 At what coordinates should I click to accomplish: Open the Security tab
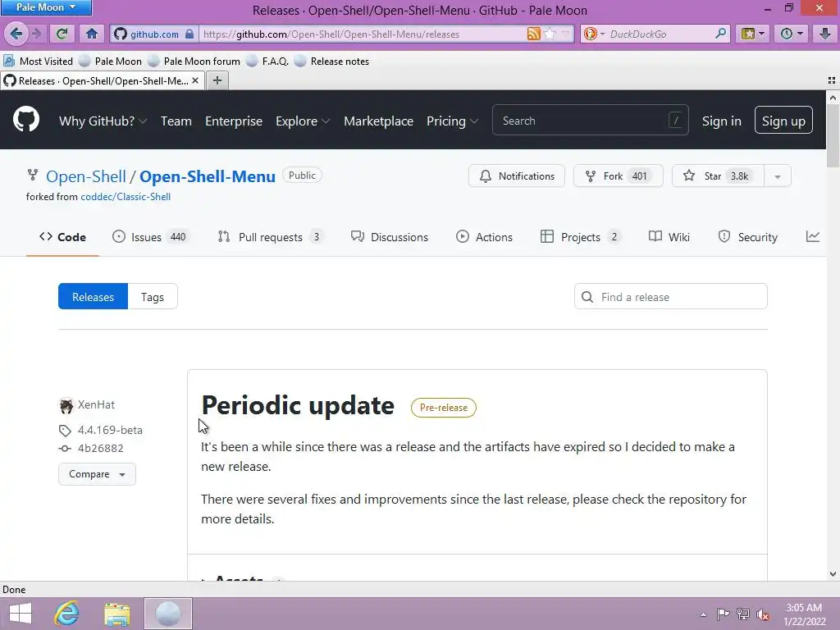click(x=748, y=237)
